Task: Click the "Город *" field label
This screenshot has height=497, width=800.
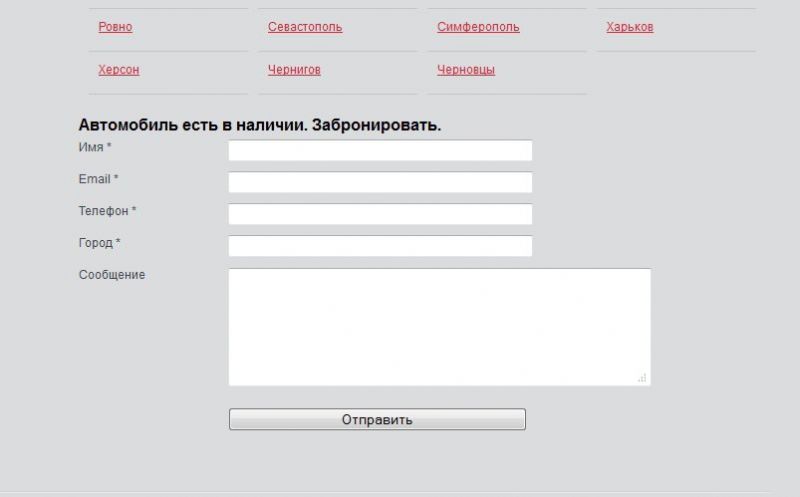Action: (x=99, y=243)
